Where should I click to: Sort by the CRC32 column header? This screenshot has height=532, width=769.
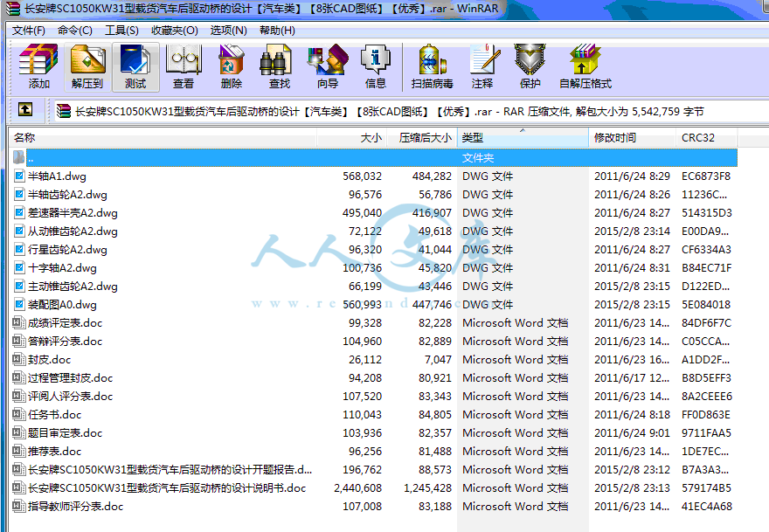[x=706, y=138]
